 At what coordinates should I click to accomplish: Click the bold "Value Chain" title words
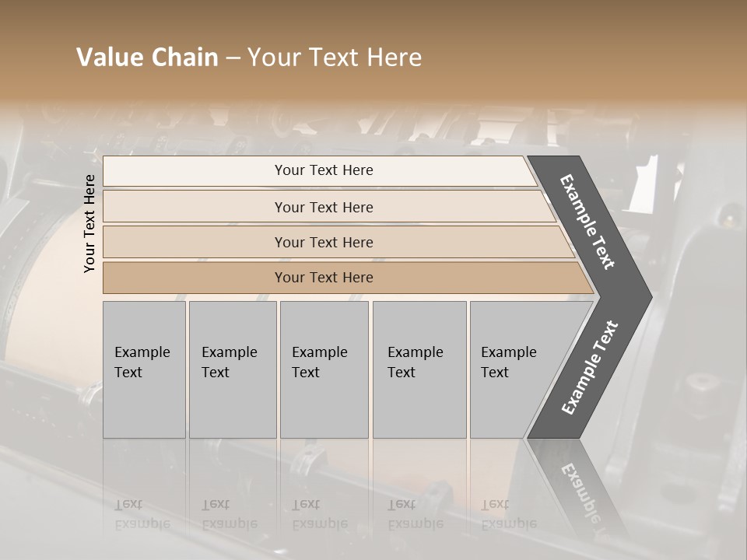pos(147,58)
